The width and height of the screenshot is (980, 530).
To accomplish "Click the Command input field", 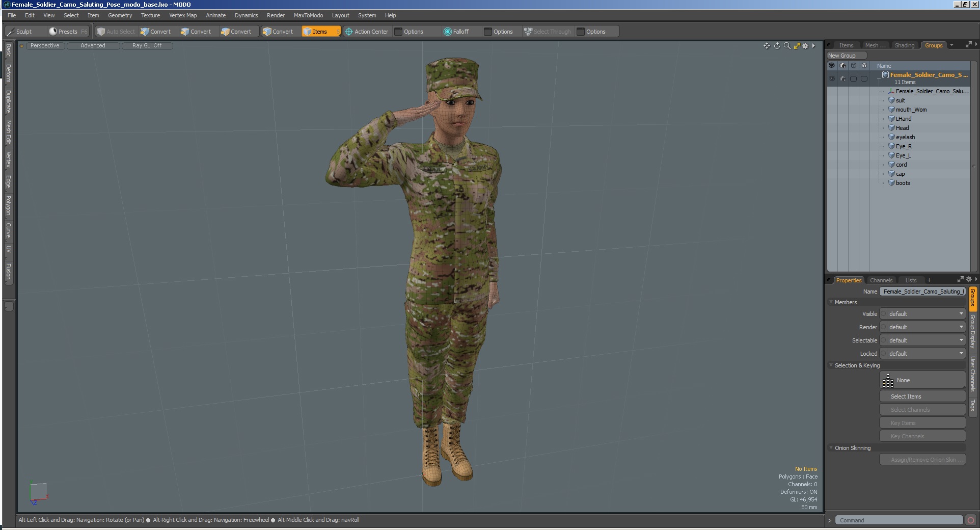I will click(899, 520).
